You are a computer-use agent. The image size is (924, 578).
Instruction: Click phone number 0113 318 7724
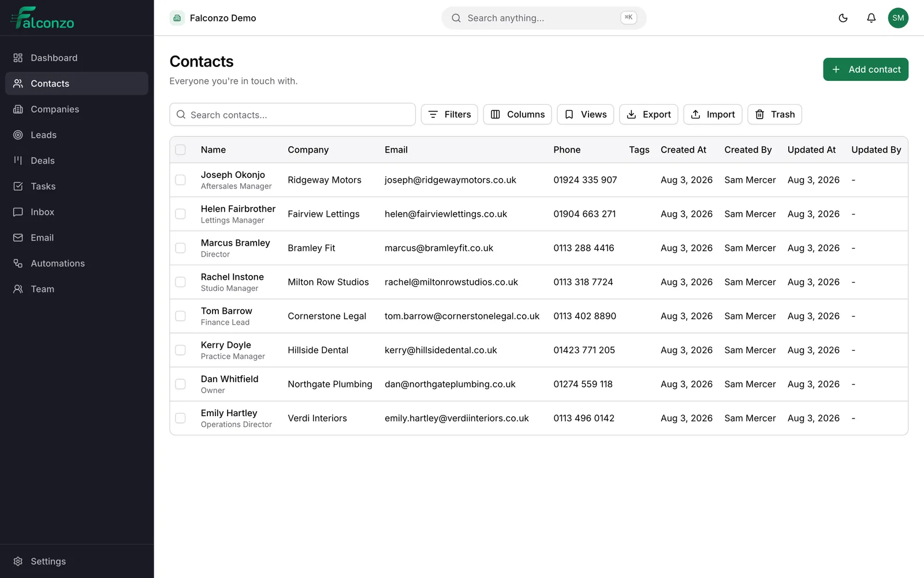click(583, 282)
